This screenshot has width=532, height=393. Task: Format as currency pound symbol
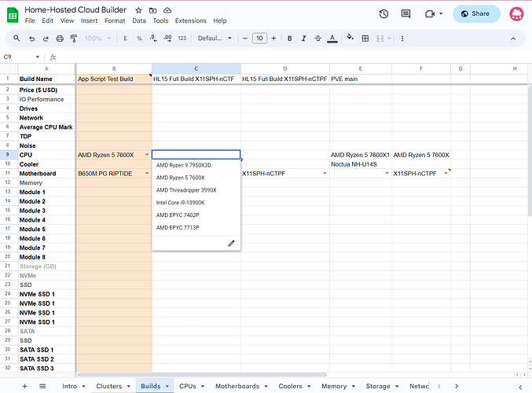point(125,39)
